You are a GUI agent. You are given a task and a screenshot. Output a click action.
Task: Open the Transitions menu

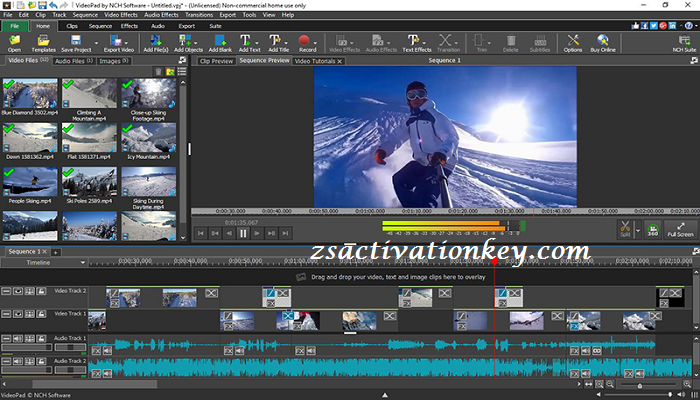199,15
